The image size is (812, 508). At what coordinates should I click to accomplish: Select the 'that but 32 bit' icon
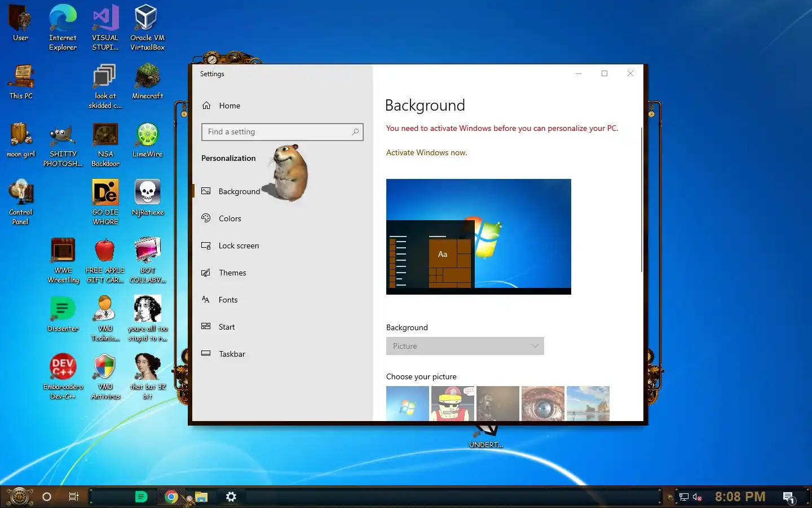[148, 377]
